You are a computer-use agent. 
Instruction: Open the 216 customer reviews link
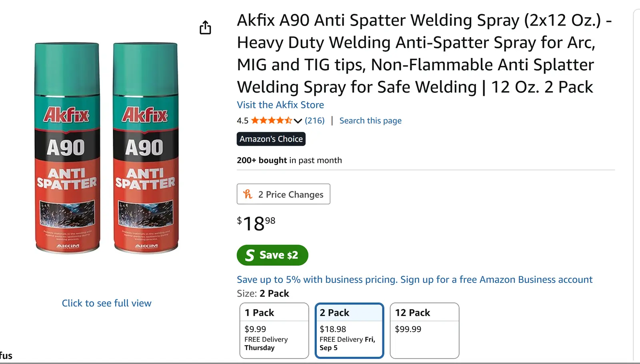pos(315,120)
